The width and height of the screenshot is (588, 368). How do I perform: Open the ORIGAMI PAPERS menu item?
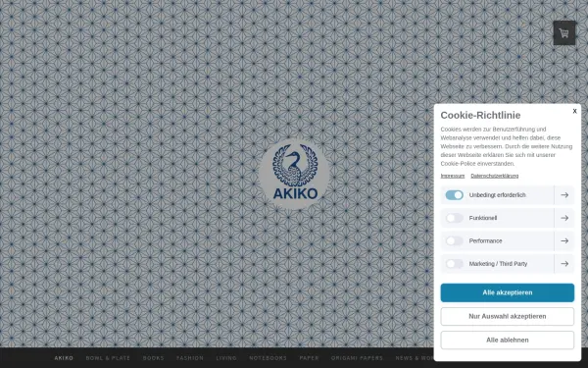(357, 358)
